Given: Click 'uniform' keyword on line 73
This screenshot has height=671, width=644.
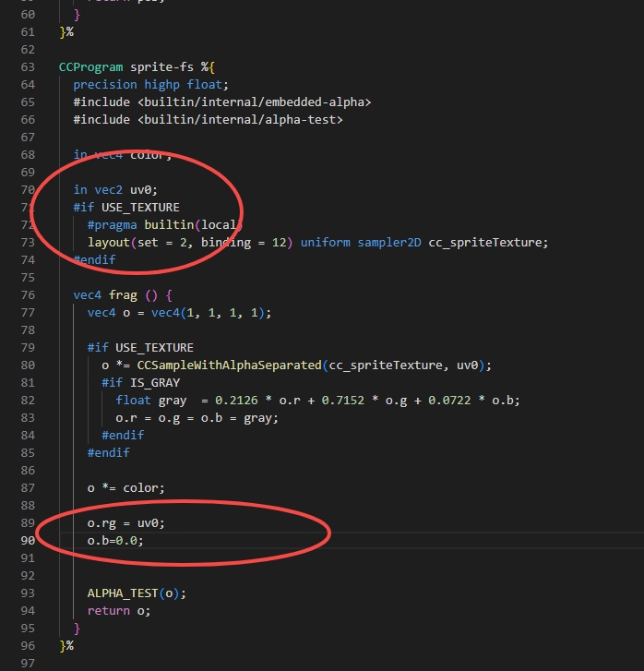Looking at the screenshot, I should 325,243.
